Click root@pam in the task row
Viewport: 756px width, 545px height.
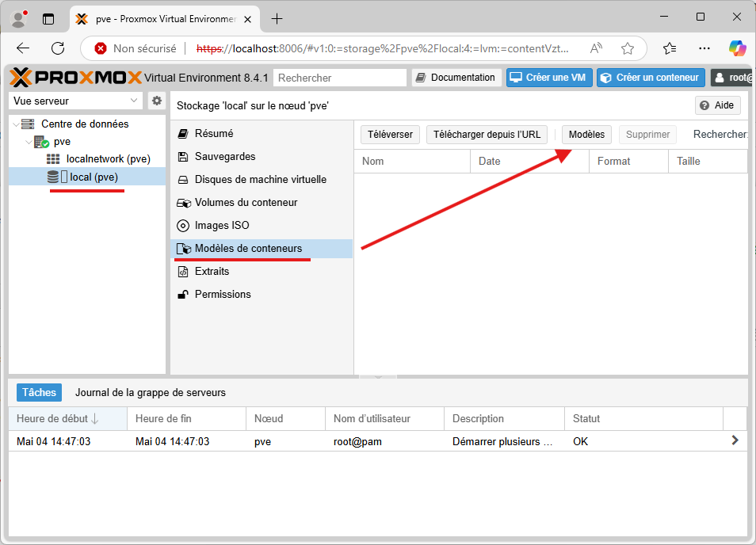[x=357, y=441]
